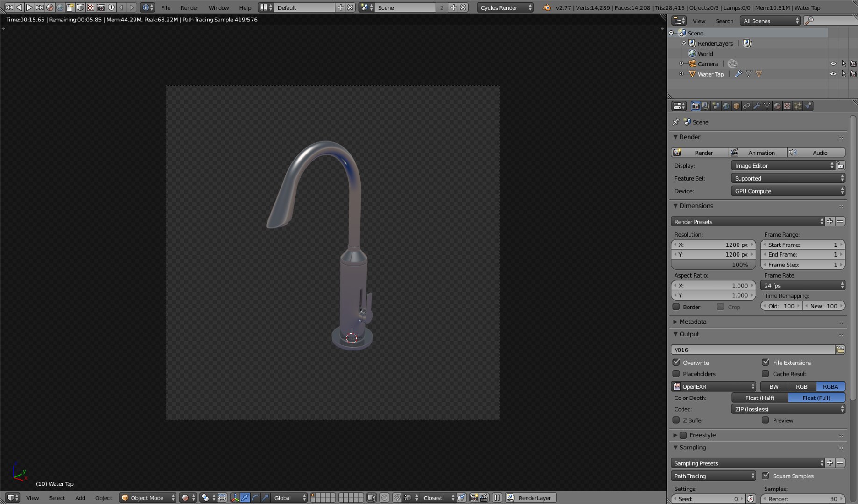The image size is (858, 504).
Task: Click the play forward icon in top bar
Action: 29,7
